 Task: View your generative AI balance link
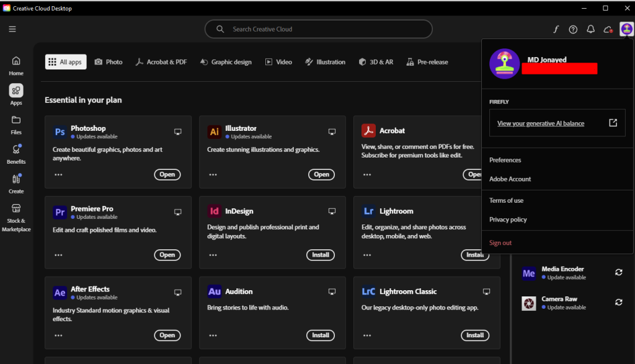(541, 123)
